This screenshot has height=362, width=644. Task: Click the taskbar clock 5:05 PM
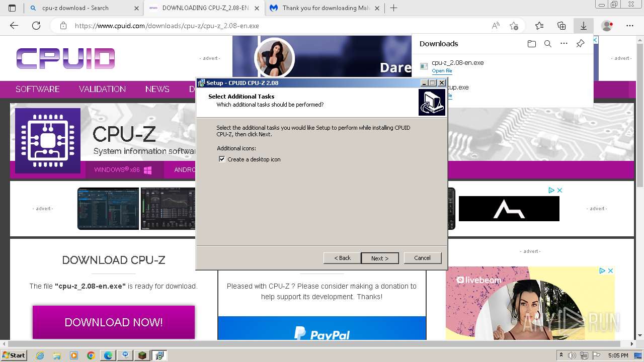click(618, 355)
